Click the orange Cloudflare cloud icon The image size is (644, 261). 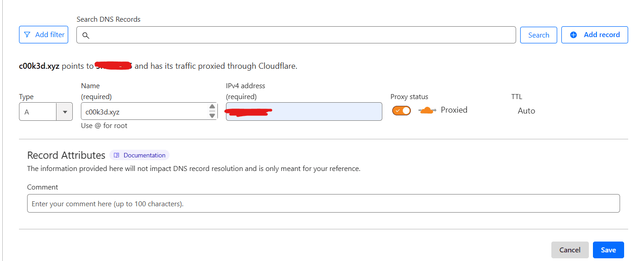coord(427,110)
